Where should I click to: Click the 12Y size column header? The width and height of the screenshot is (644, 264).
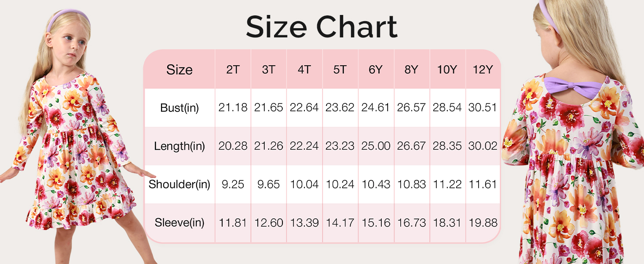(x=483, y=70)
